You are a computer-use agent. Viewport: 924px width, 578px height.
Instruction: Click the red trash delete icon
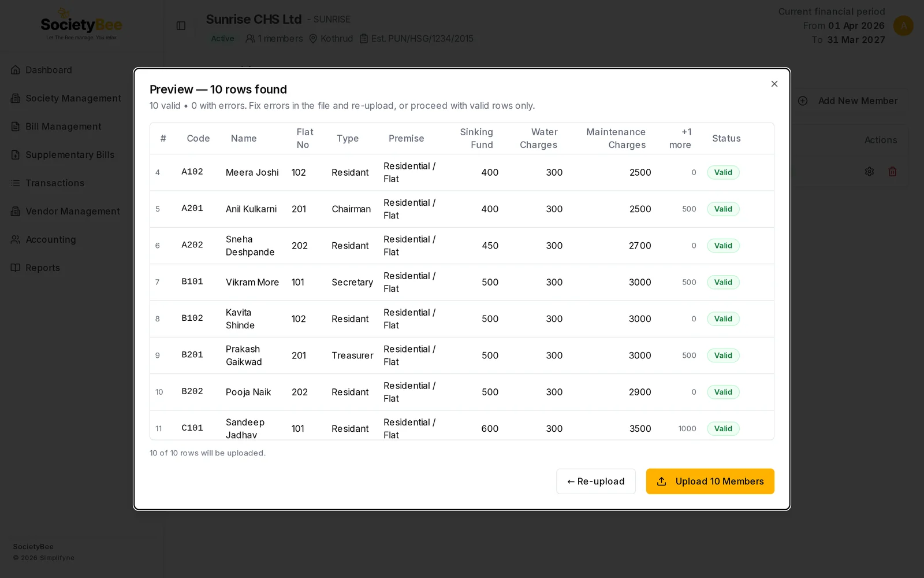tap(892, 172)
